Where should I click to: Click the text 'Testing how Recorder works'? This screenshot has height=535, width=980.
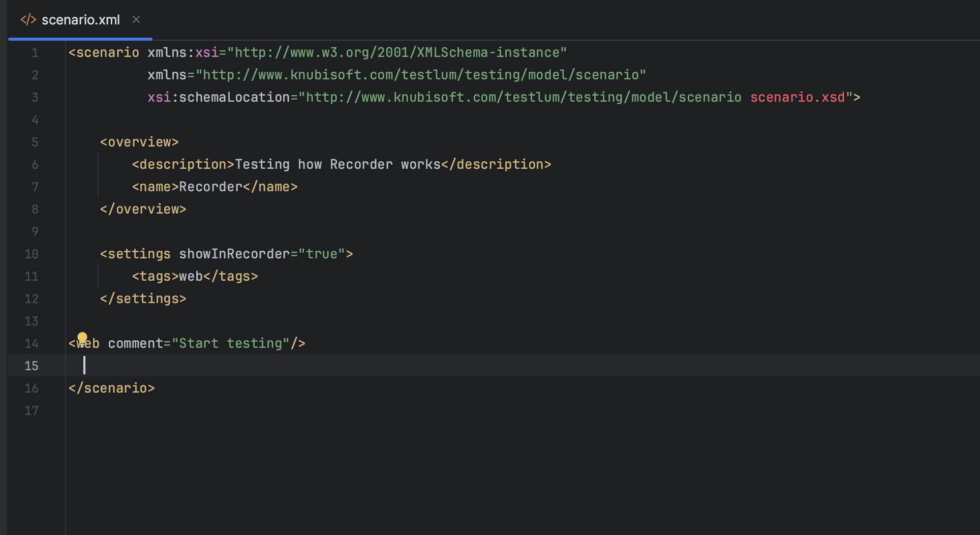338,164
